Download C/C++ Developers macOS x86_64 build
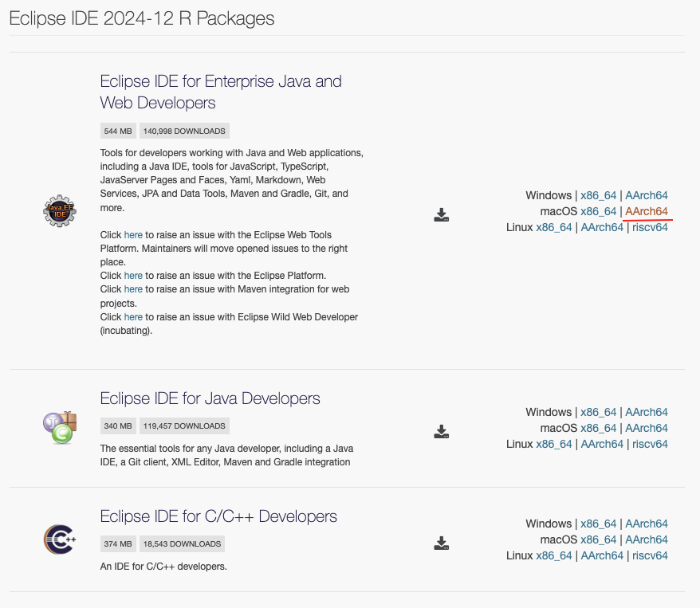This screenshot has height=608, width=700. [598, 539]
